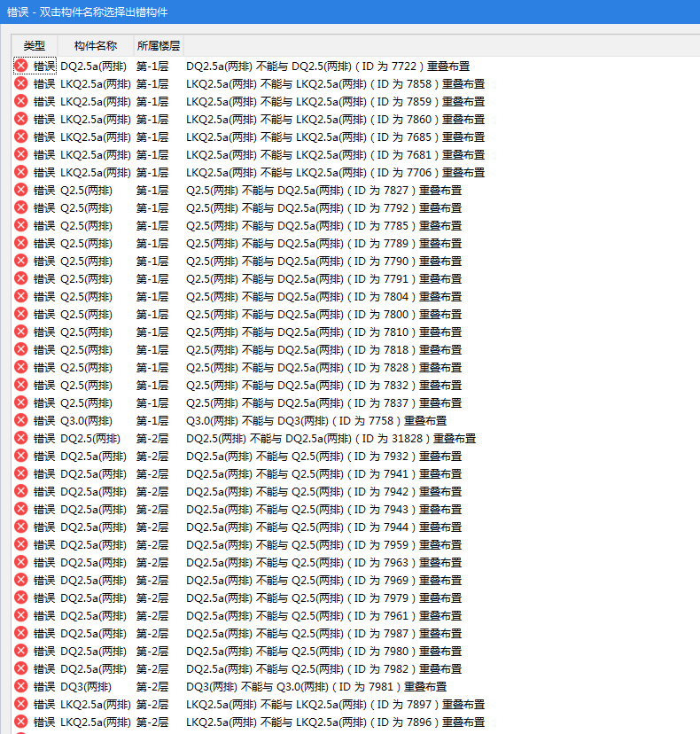The image size is (700, 734).
Task: Click error icon for ID 7860 row
Action: coord(21,120)
